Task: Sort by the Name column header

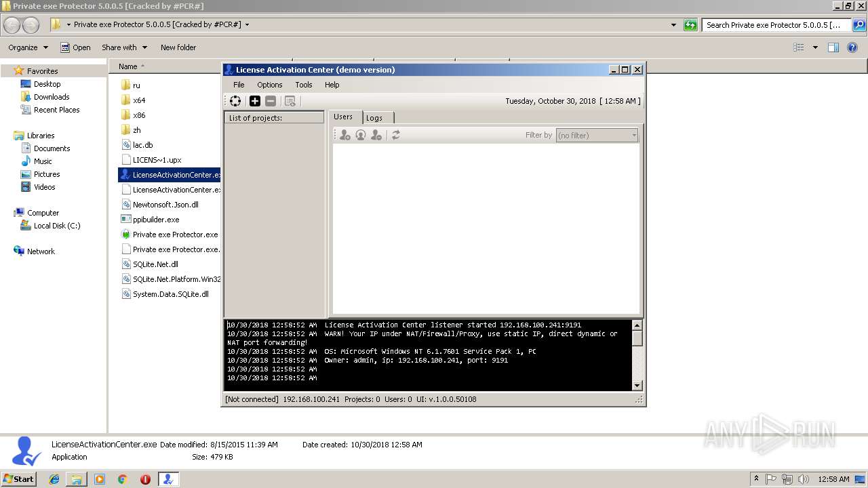Action: tap(127, 66)
